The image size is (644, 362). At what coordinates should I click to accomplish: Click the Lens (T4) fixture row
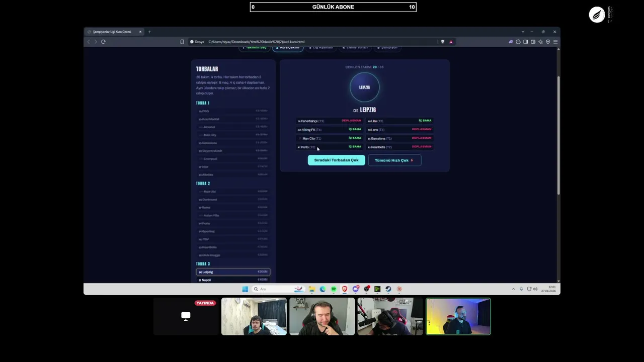[x=400, y=130]
